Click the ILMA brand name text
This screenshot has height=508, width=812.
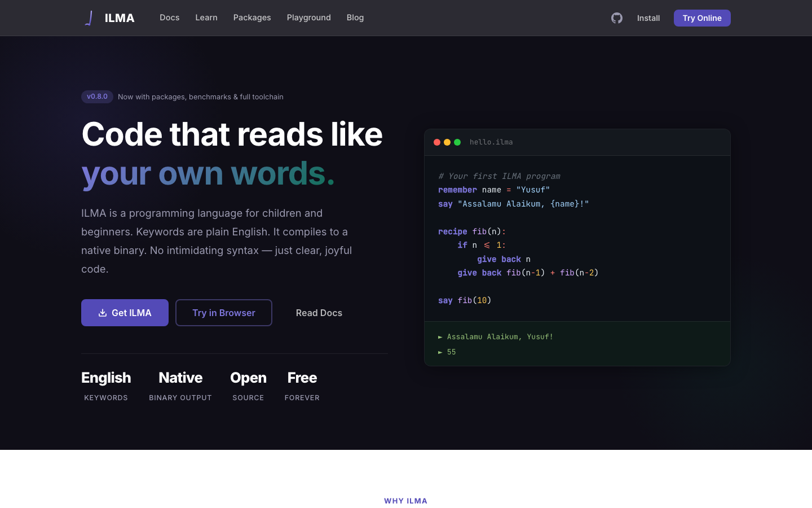click(120, 18)
